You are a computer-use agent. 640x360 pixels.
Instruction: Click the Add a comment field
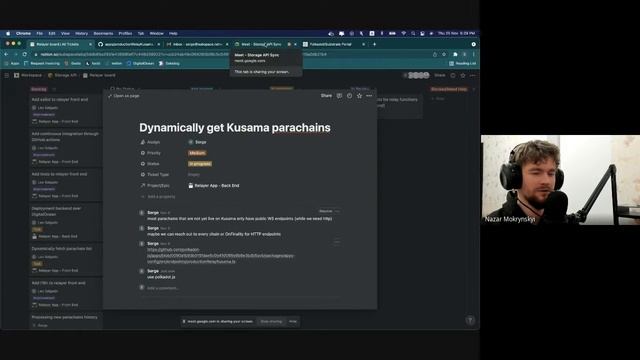[x=162, y=288]
